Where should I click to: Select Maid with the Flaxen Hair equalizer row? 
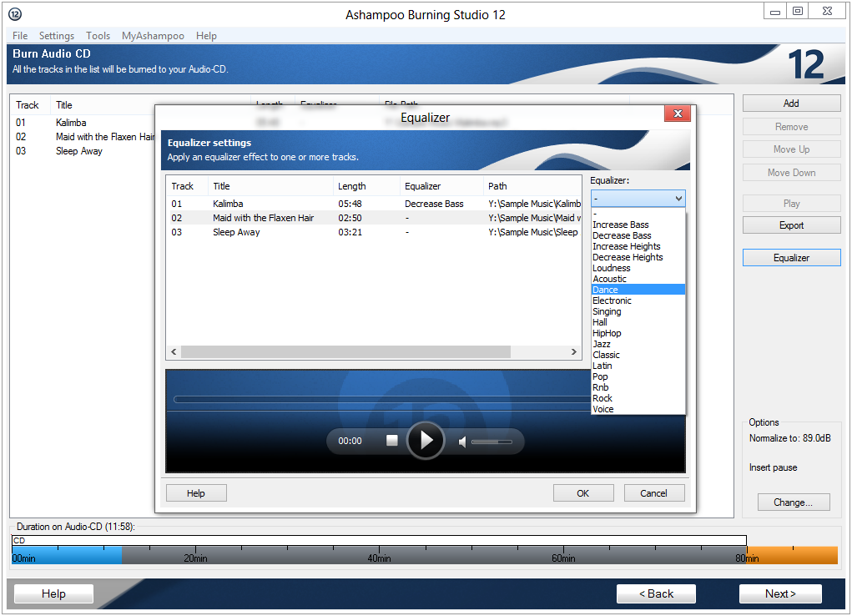pos(374,218)
